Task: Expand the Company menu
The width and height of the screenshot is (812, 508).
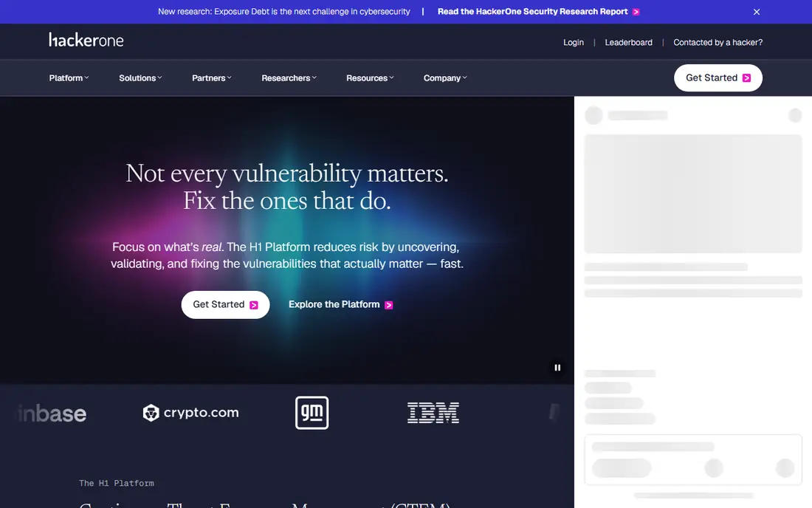Action: (445, 78)
